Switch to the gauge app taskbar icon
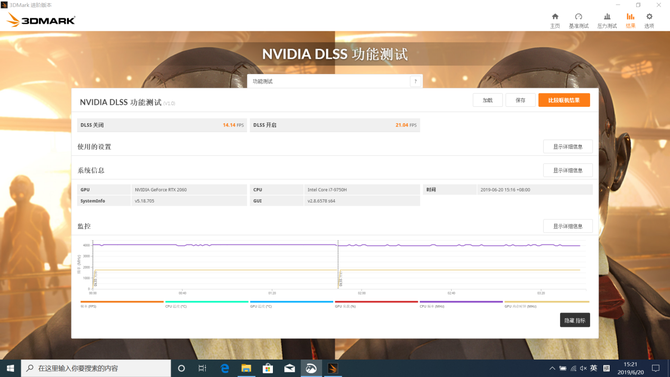Screen dimensions: 670x377 coord(311,368)
